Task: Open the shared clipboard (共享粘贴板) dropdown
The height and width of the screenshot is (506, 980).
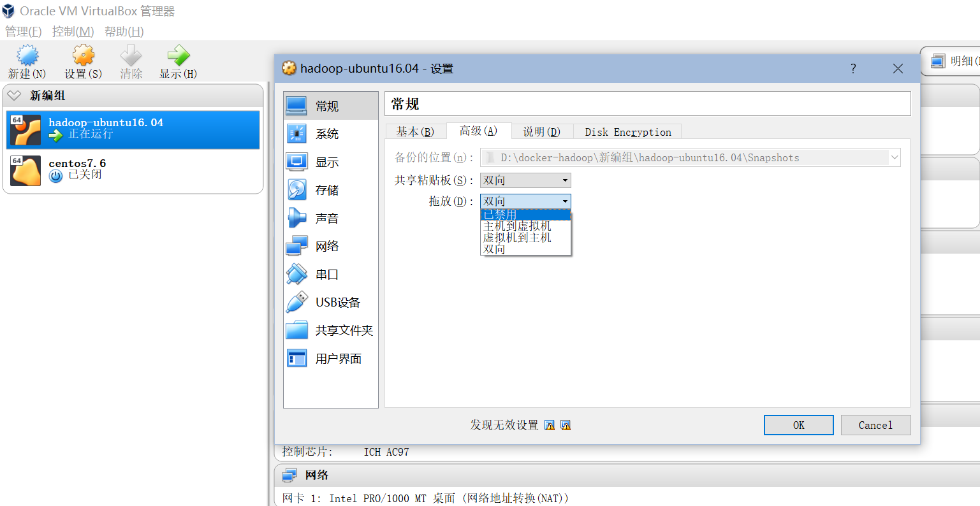Action: (525, 180)
